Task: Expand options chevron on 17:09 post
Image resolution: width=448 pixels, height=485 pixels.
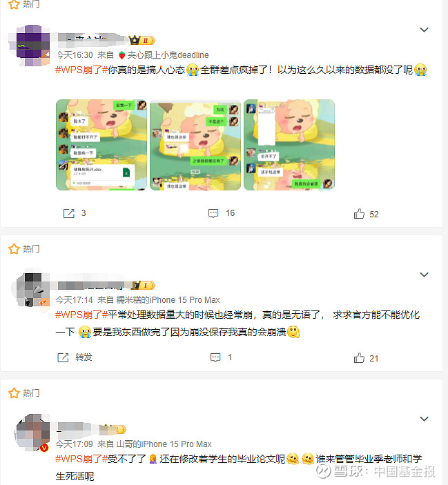Action: (424, 419)
